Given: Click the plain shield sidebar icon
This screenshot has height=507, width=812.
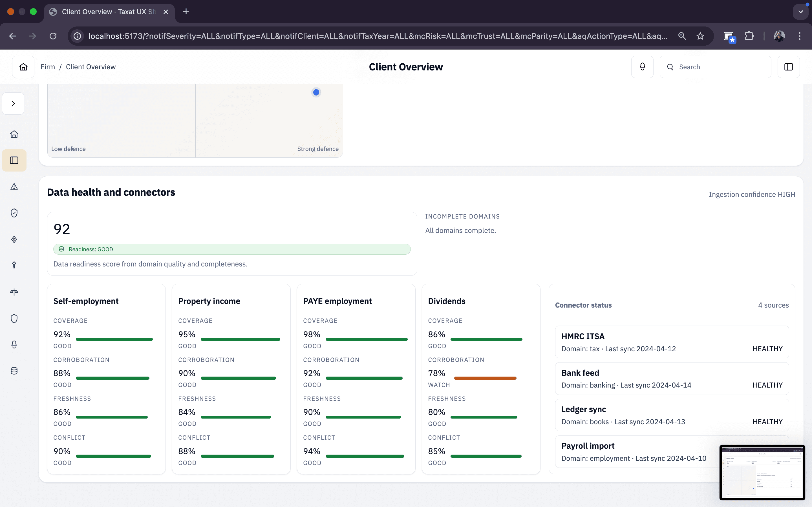Looking at the screenshot, I should point(14,318).
